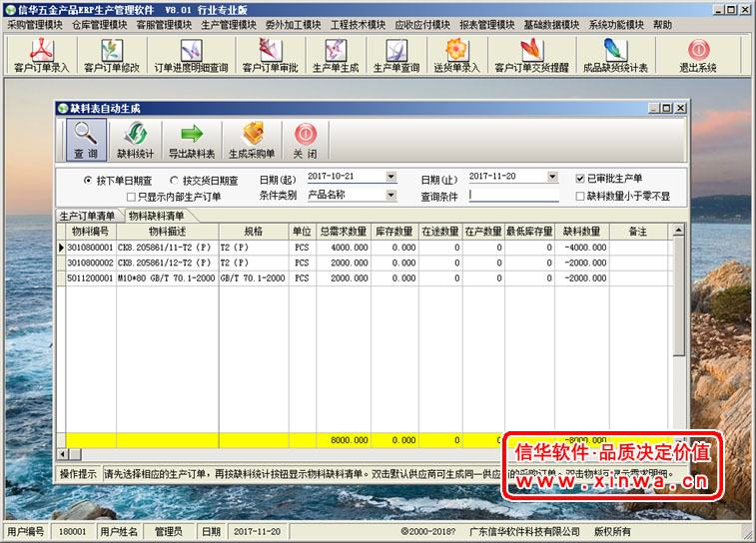Open 成品缺货统计表 toolbar icon

pos(615,56)
